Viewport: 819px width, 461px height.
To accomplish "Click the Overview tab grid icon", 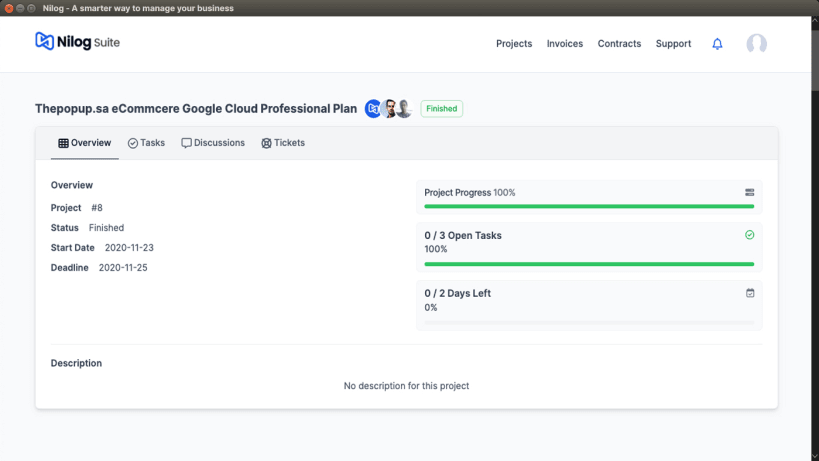I will tap(63, 143).
